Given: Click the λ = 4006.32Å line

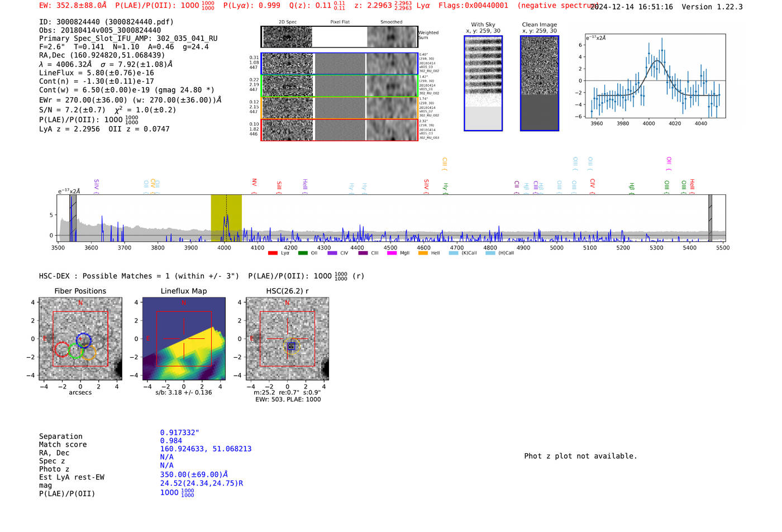Looking at the screenshot, I should click(106, 64).
